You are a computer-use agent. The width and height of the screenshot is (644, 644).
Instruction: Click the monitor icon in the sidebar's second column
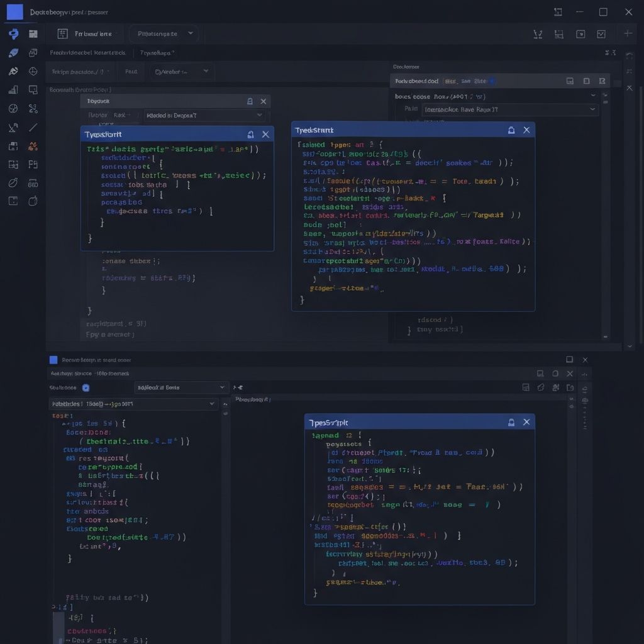[x=33, y=90]
